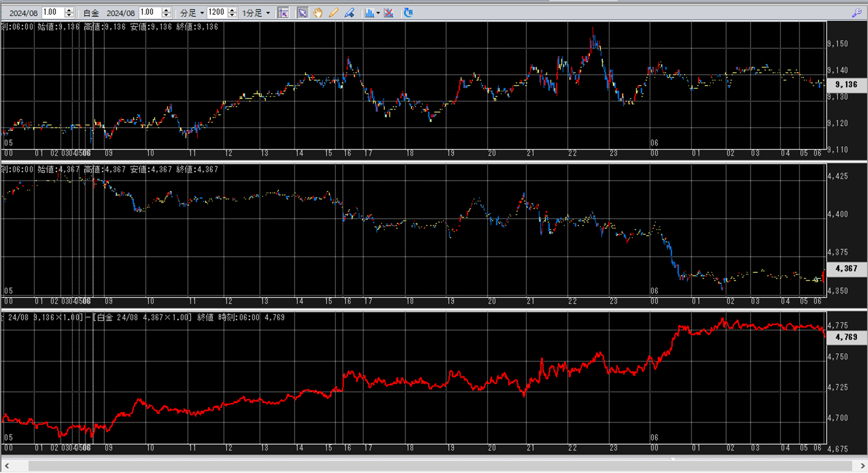Click the blue refresh reload icon
The width and height of the screenshot is (868, 473).
pos(408,13)
